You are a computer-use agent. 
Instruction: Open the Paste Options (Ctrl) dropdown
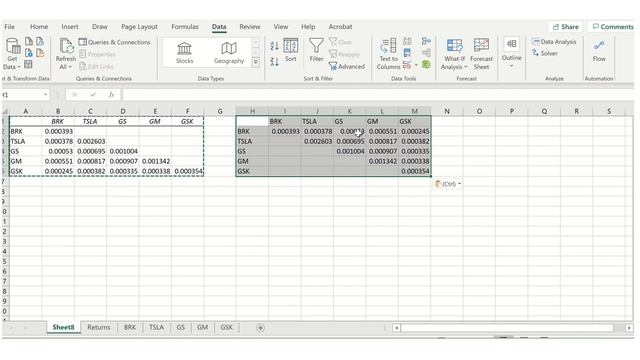pos(447,184)
